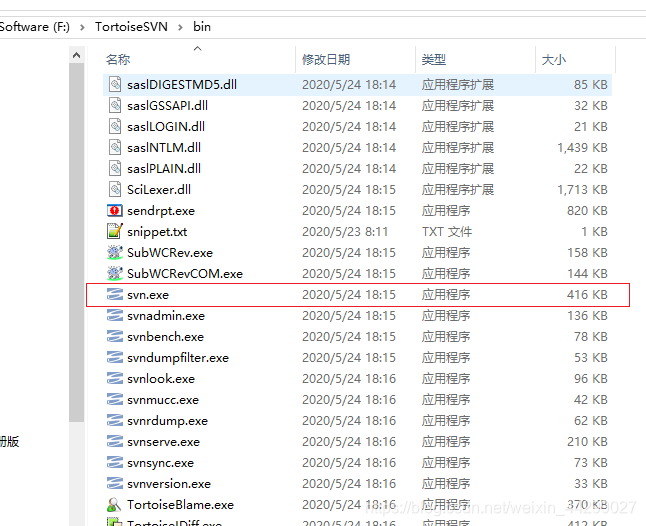The width and height of the screenshot is (646, 526).
Task: Click the SubWCRevCOM.exe application icon
Action: coord(115,273)
